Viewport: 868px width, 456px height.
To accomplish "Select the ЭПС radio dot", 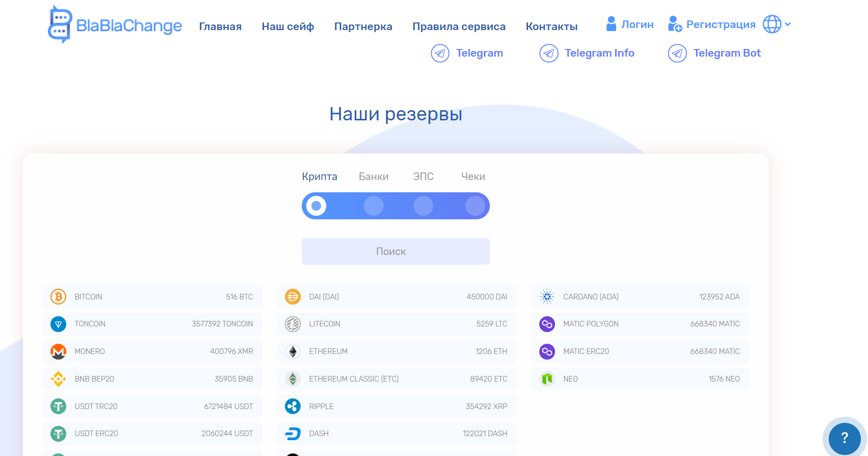I will coord(424,206).
